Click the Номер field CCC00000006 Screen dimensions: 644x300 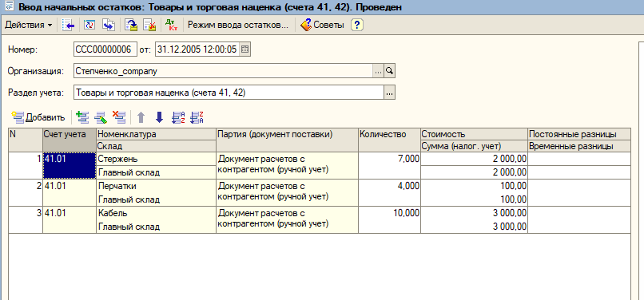[x=105, y=49]
